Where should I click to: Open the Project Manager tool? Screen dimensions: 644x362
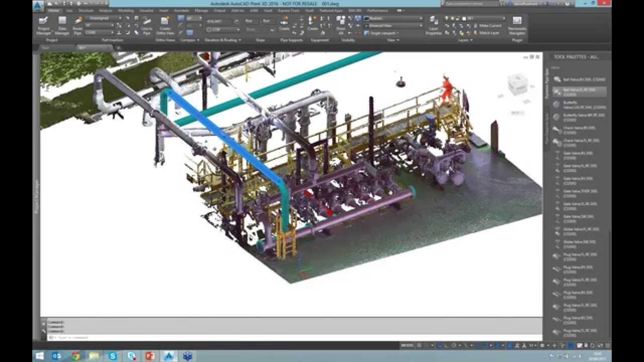44,25
